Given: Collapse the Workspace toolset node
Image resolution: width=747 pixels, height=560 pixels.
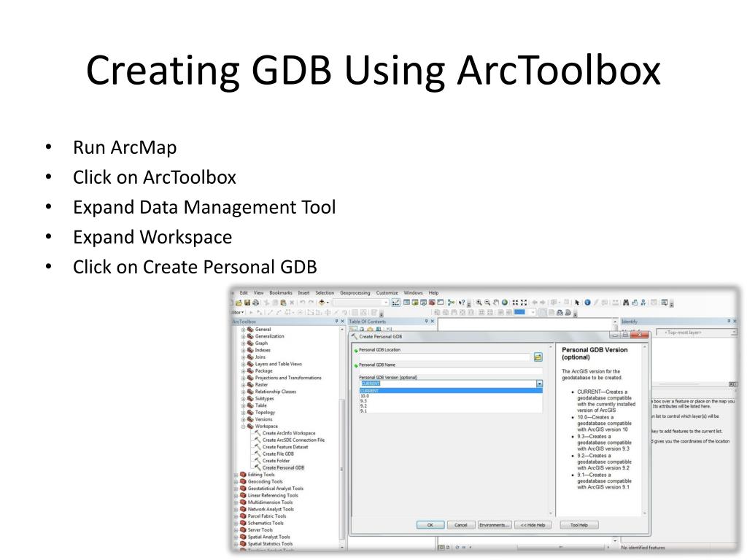Looking at the screenshot, I should (243, 426).
